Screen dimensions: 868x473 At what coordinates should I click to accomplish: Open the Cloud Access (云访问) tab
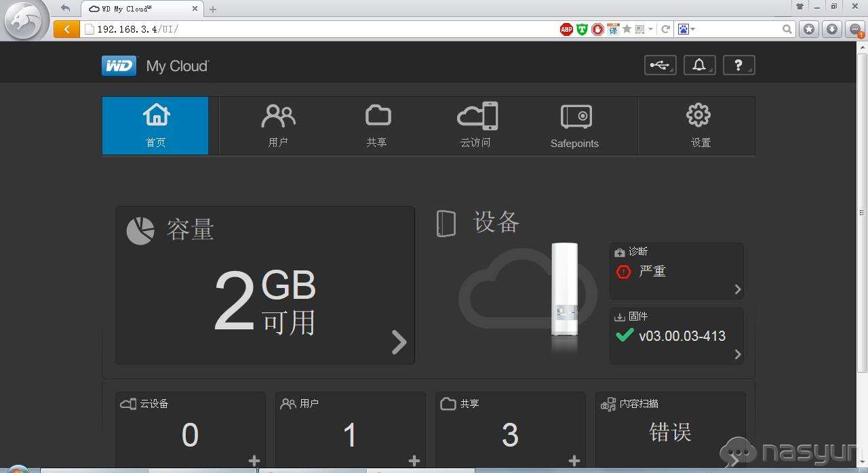(476, 125)
